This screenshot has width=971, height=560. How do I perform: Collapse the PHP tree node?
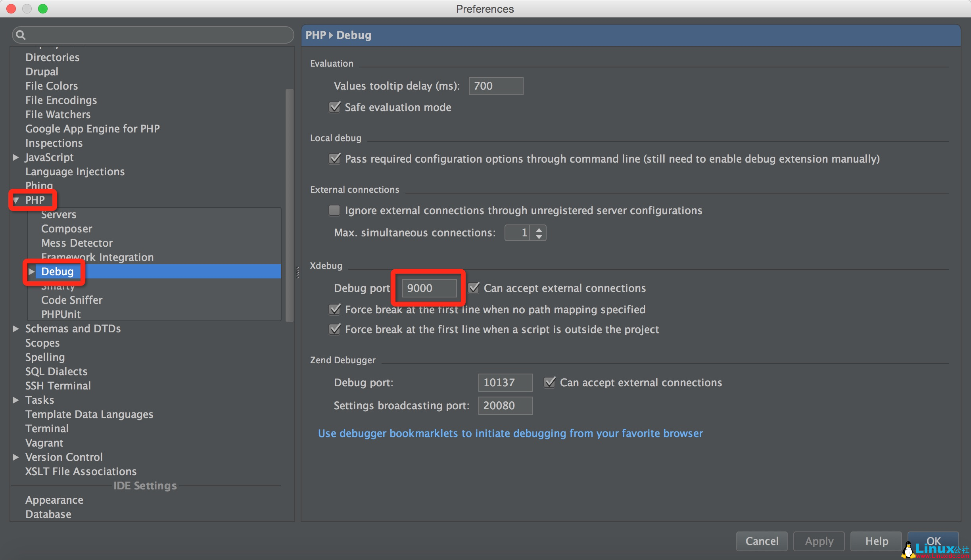pyautogui.click(x=16, y=200)
